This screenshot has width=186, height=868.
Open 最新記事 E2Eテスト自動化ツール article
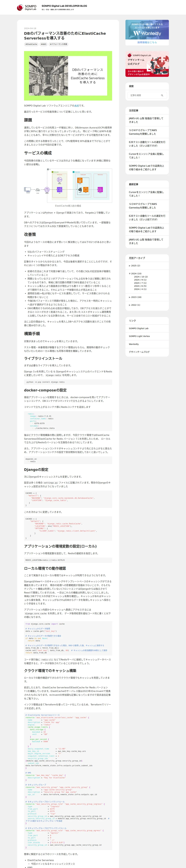(x=147, y=218)
